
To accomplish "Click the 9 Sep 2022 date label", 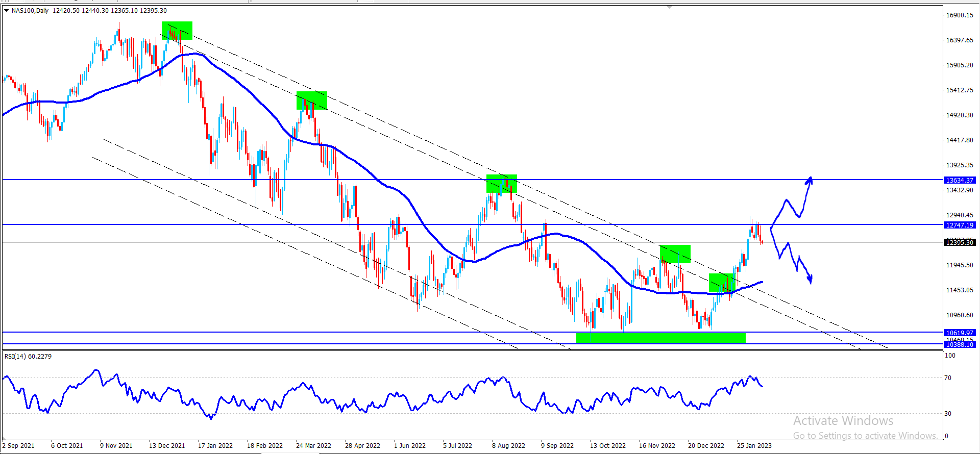I will tap(557, 446).
